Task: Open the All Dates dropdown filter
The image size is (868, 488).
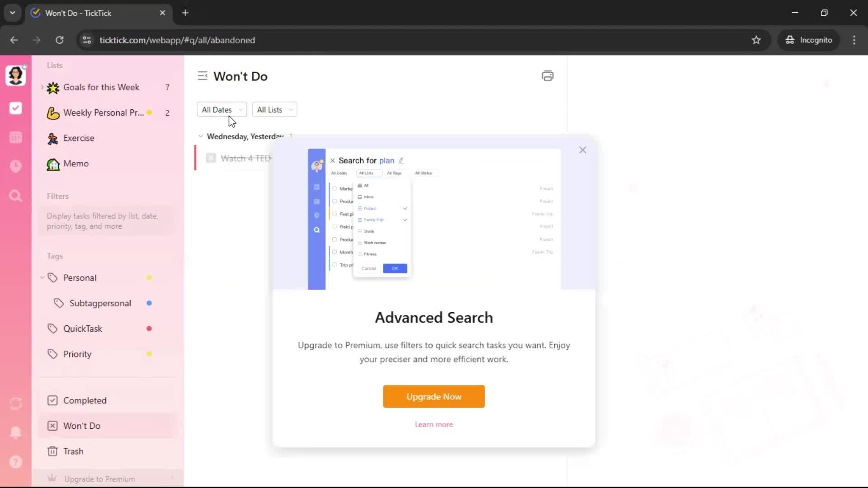Action: (x=222, y=110)
